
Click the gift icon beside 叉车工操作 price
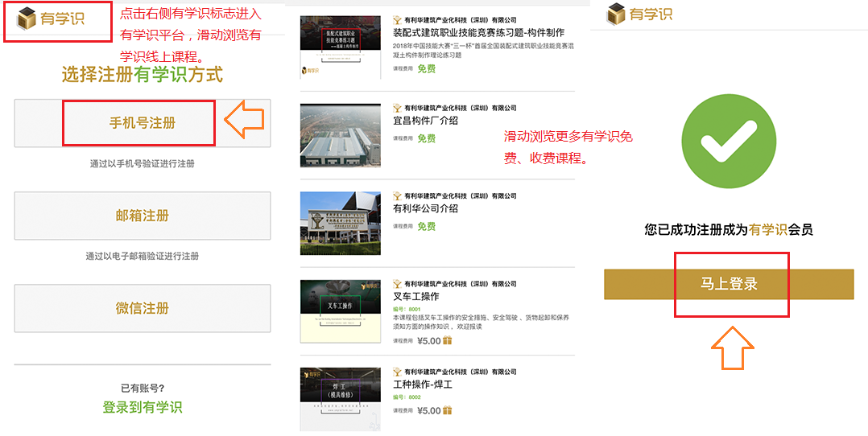448,340
